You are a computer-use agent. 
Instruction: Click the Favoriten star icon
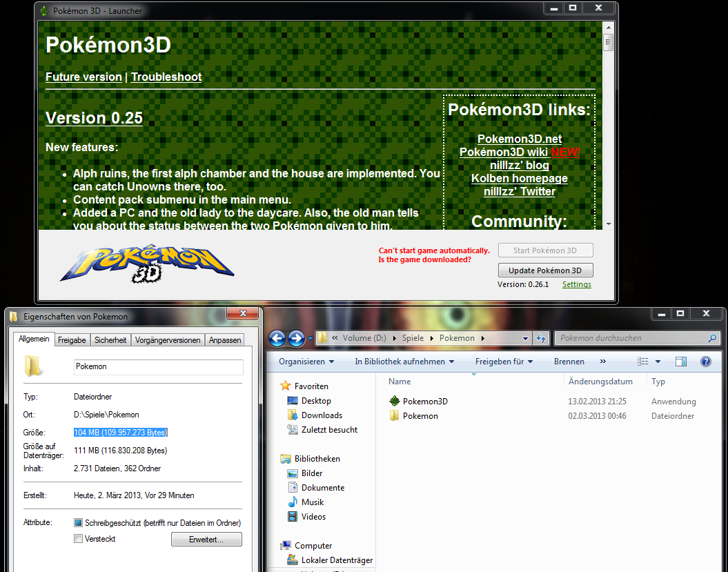(286, 386)
